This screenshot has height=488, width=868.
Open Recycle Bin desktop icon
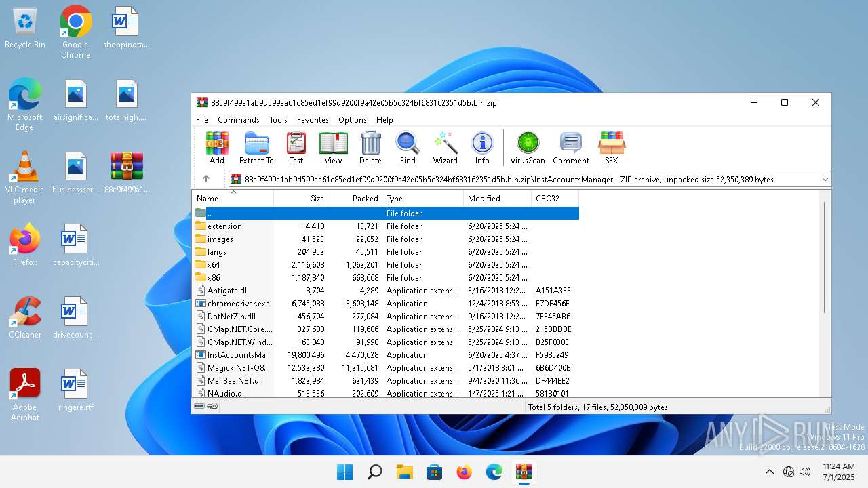[x=25, y=28]
